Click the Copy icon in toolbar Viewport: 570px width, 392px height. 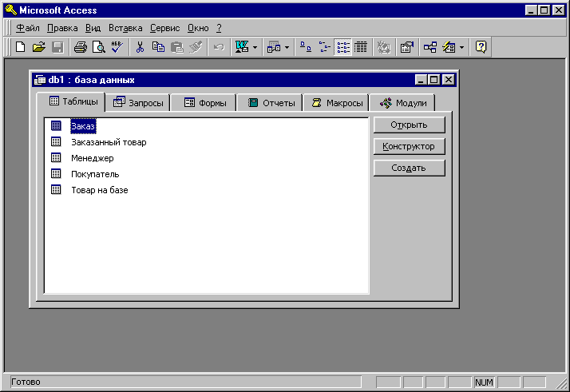pyautogui.click(x=158, y=47)
